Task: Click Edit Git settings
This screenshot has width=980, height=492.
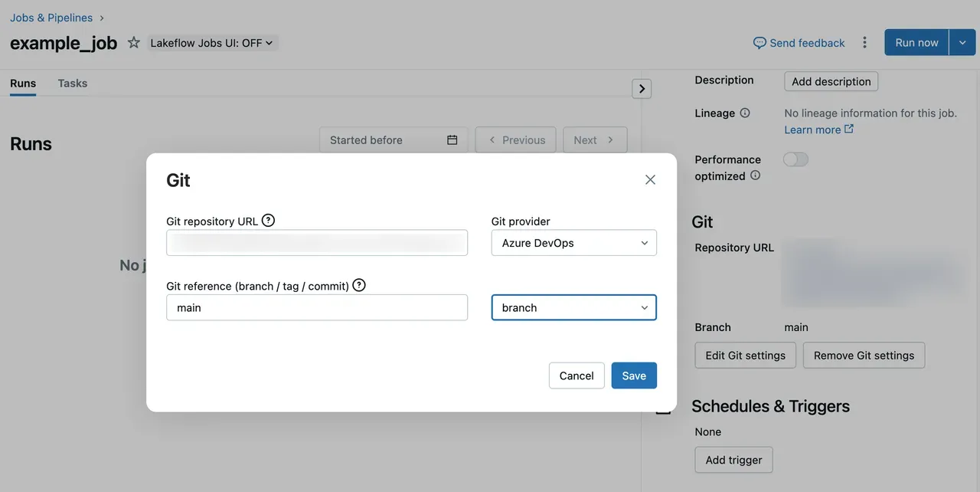Action: [x=746, y=356]
